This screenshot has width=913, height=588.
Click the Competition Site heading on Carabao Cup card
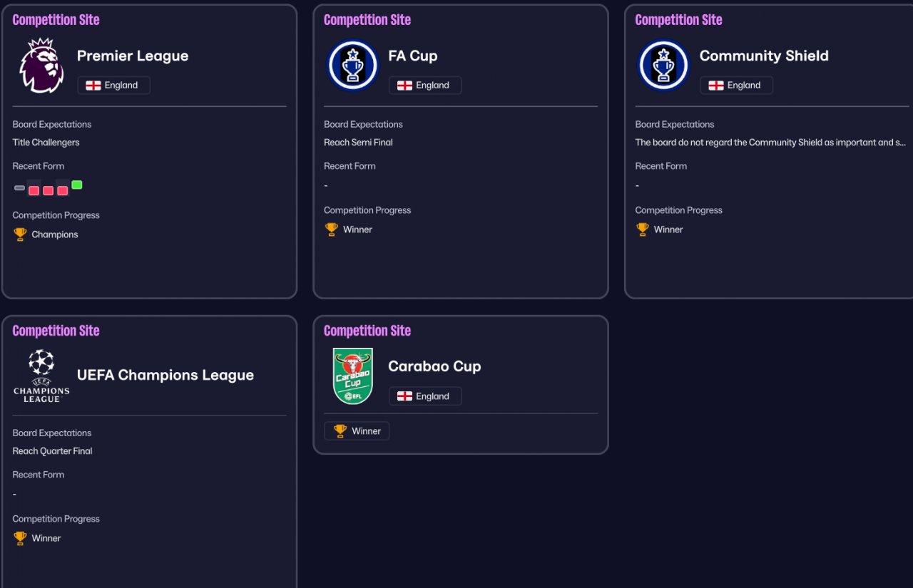click(x=367, y=331)
